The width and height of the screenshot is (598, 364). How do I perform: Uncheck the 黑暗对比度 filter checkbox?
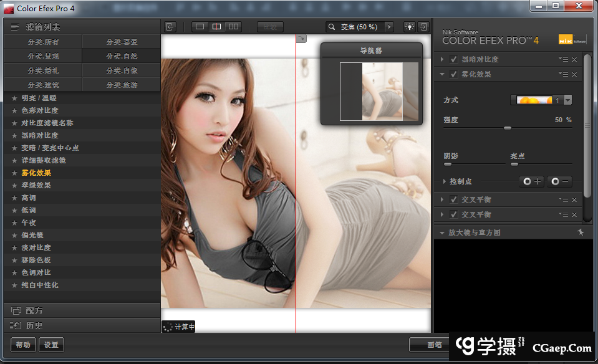[453, 59]
